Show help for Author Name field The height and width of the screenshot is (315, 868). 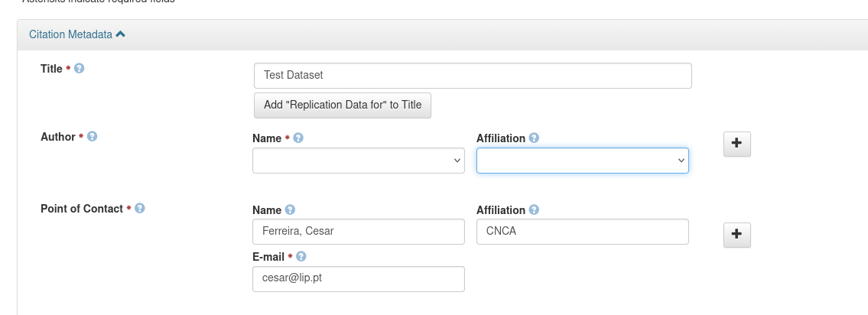pyautogui.click(x=298, y=138)
